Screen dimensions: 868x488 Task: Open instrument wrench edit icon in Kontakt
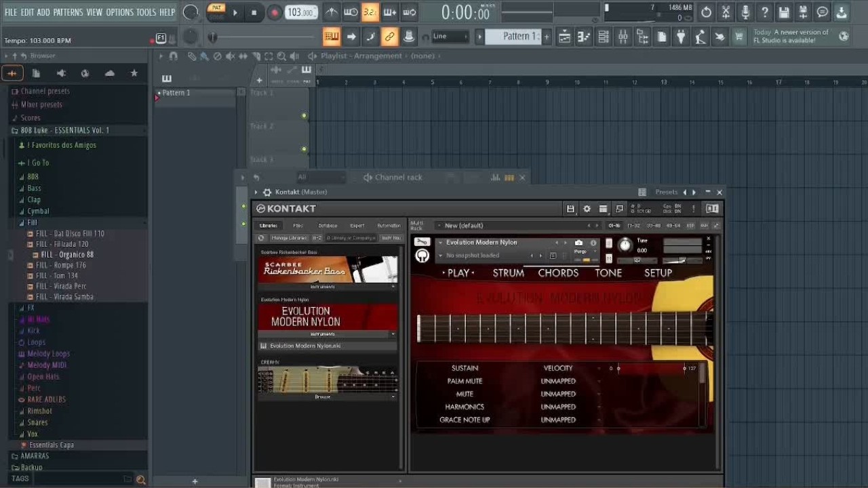(422, 242)
